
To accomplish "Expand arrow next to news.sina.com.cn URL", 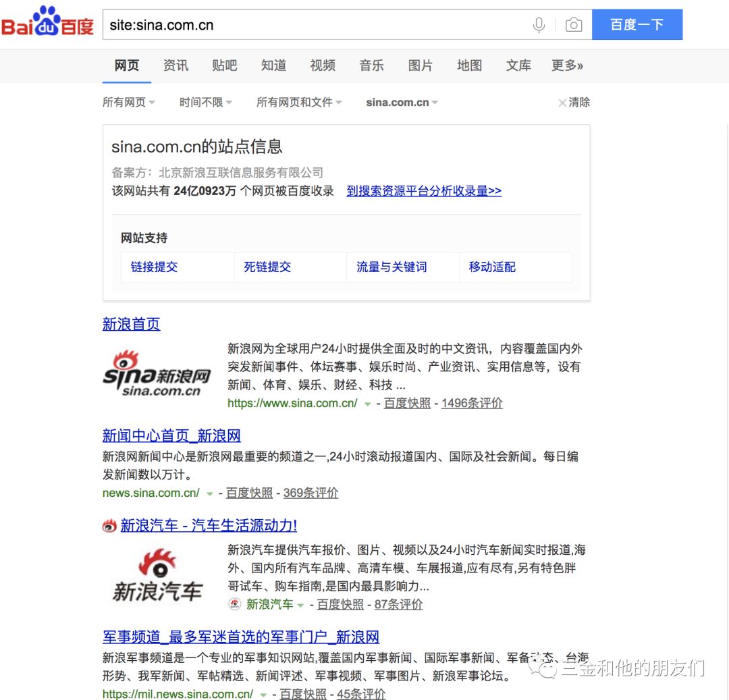I will pyautogui.click(x=210, y=493).
